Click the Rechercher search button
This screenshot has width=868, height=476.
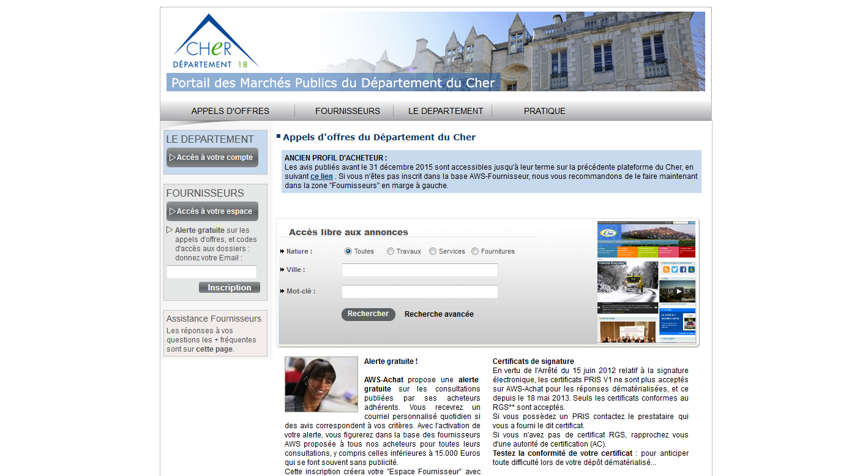[368, 314]
